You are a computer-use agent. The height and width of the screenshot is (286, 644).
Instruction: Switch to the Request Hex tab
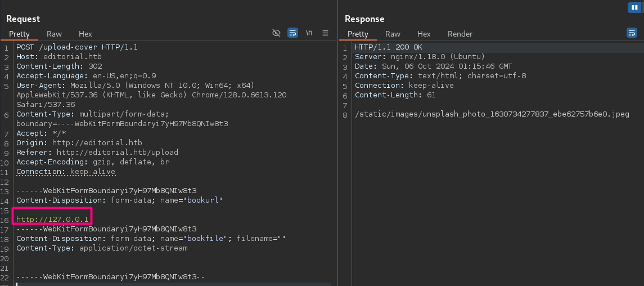[x=85, y=34]
